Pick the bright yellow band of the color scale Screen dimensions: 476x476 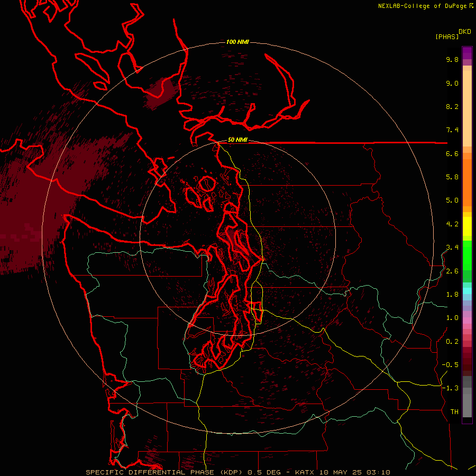(467, 226)
